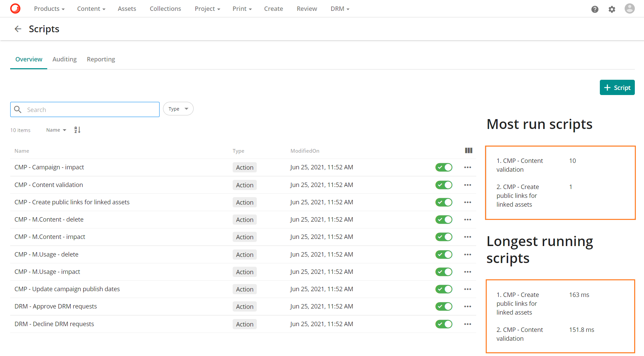Go to Assets in the top menu

point(127,9)
